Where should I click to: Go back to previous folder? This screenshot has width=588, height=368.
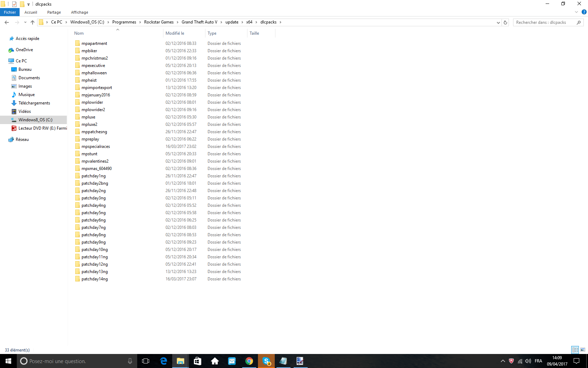coord(7,22)
